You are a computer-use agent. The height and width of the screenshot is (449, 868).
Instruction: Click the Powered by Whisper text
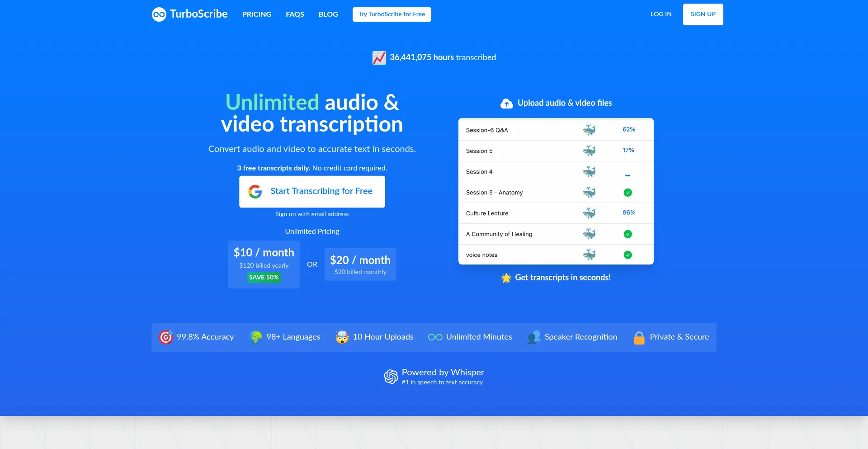tap(443, 372)
